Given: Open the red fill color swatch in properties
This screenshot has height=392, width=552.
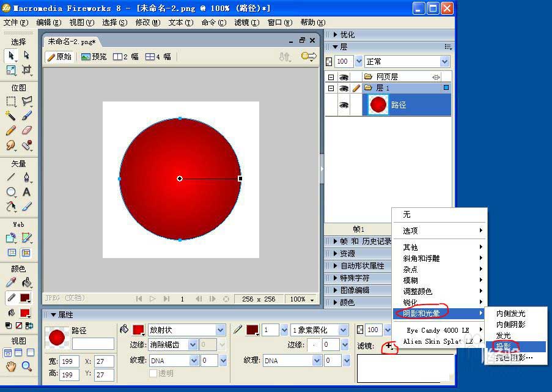Looking at the screenshot, I should pos(138,330).
